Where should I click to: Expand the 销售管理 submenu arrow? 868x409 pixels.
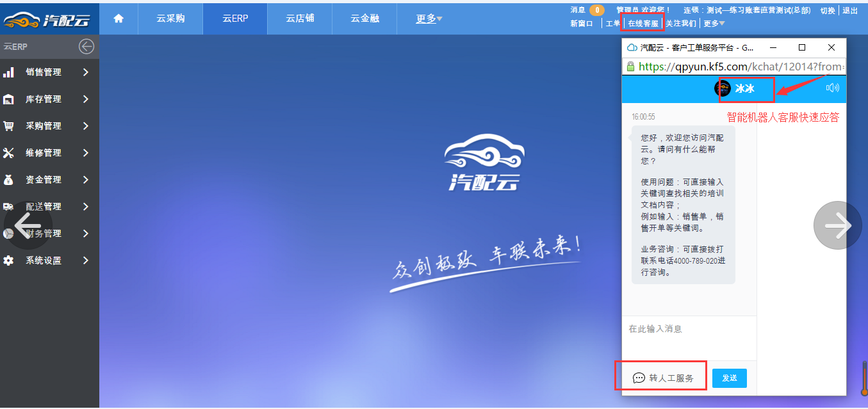[x=86, y=72]
